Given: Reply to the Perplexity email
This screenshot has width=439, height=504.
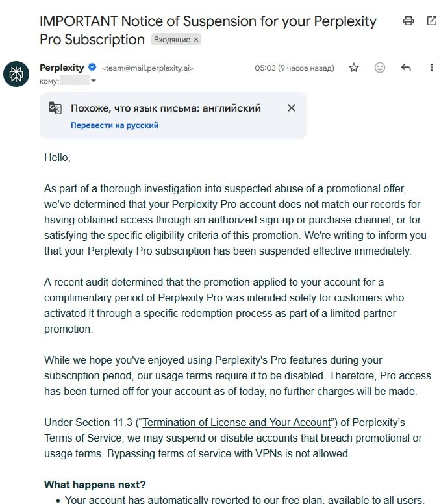Looking at the screenshot, I should click(406, 68).
